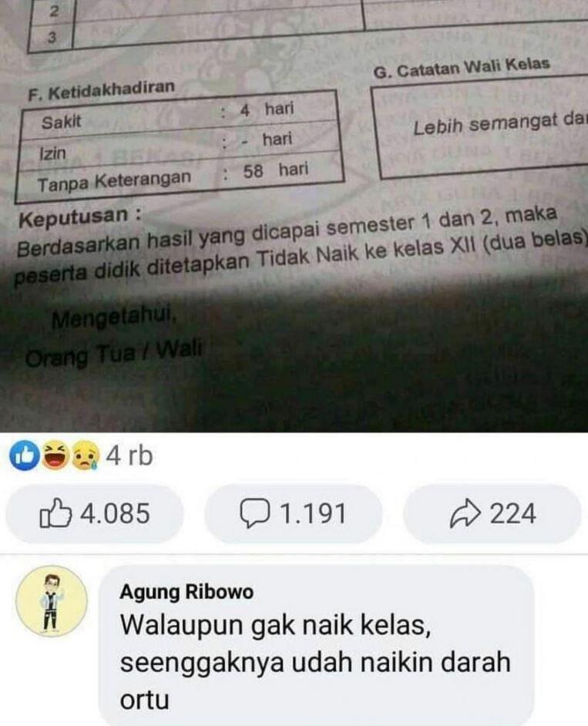Open comments via the 1.191 button
Viewport: 588px width, 726px height.
[293, 514]
